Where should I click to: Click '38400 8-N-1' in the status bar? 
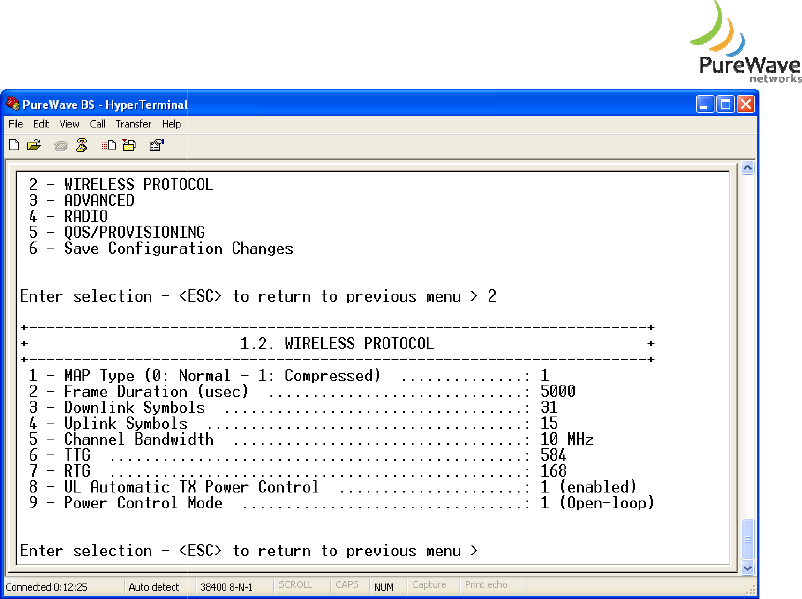pyautogui.click(x=226, y=587)
